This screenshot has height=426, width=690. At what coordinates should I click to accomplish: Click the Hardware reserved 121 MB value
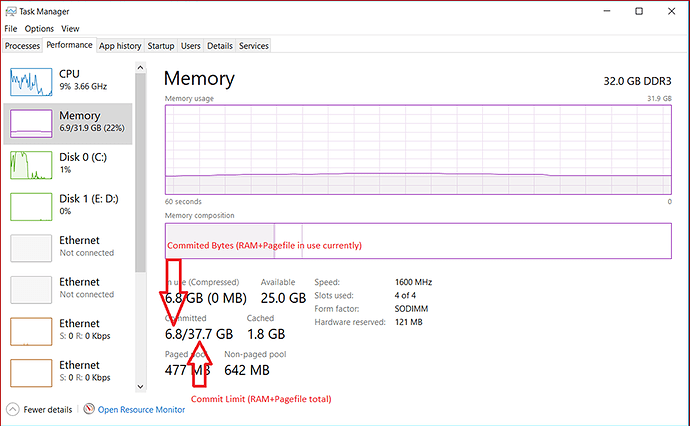pos(408,322)
